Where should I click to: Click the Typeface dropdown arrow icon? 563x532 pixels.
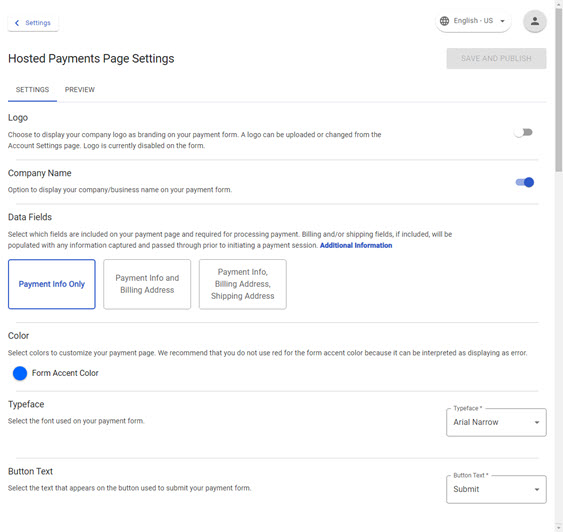point(537,422)
